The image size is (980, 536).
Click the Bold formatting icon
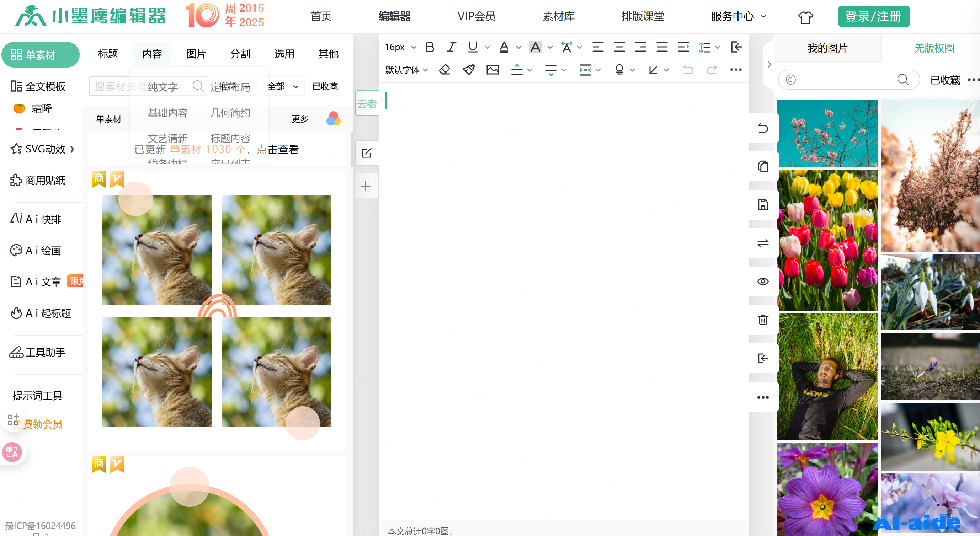point(430,47)
